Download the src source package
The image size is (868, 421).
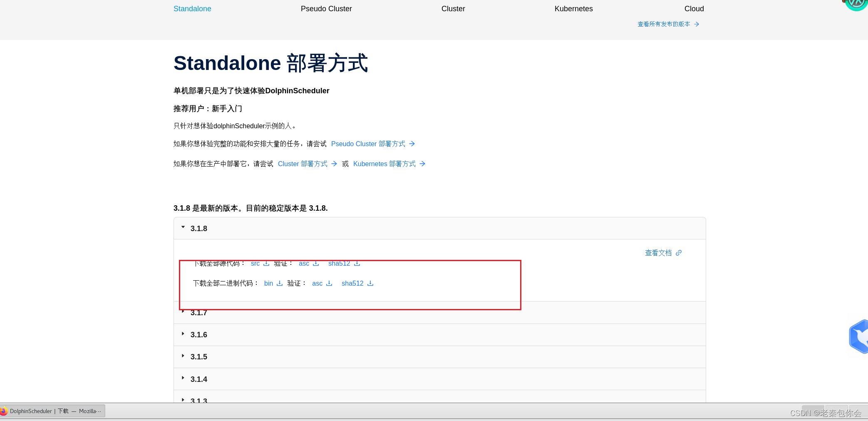[x=255, y=264]
